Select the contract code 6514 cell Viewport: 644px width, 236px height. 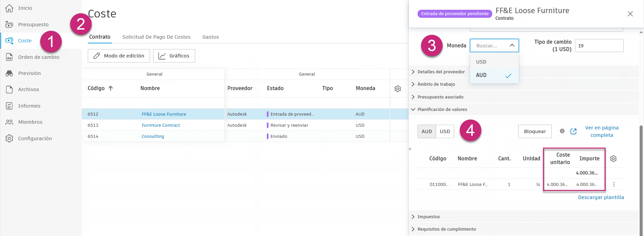point(93,136)
